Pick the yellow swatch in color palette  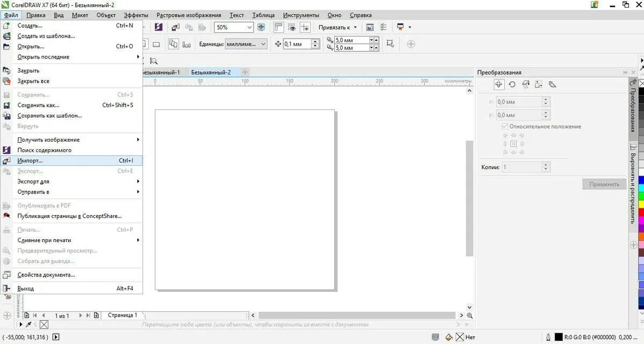click(641, 204)
